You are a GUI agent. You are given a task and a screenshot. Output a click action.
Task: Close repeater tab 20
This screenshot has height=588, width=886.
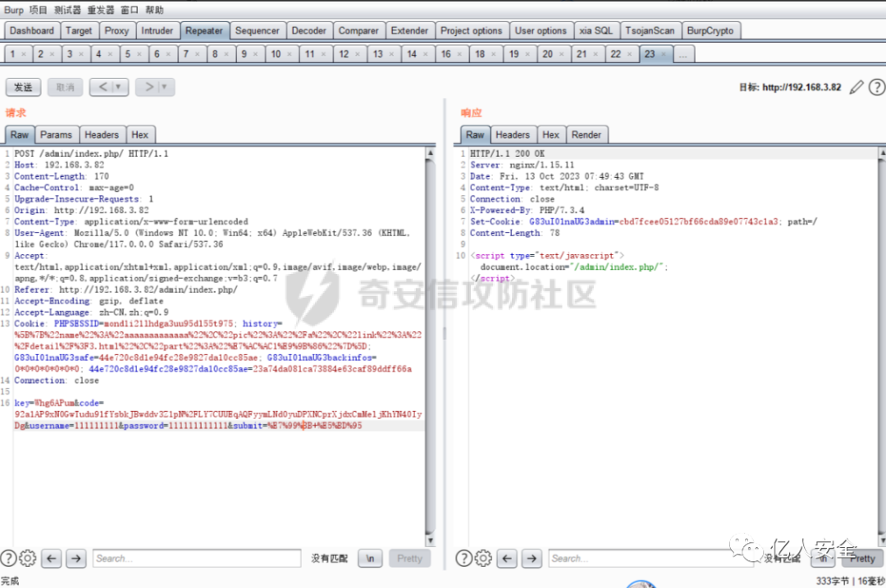tap(561, 54)
